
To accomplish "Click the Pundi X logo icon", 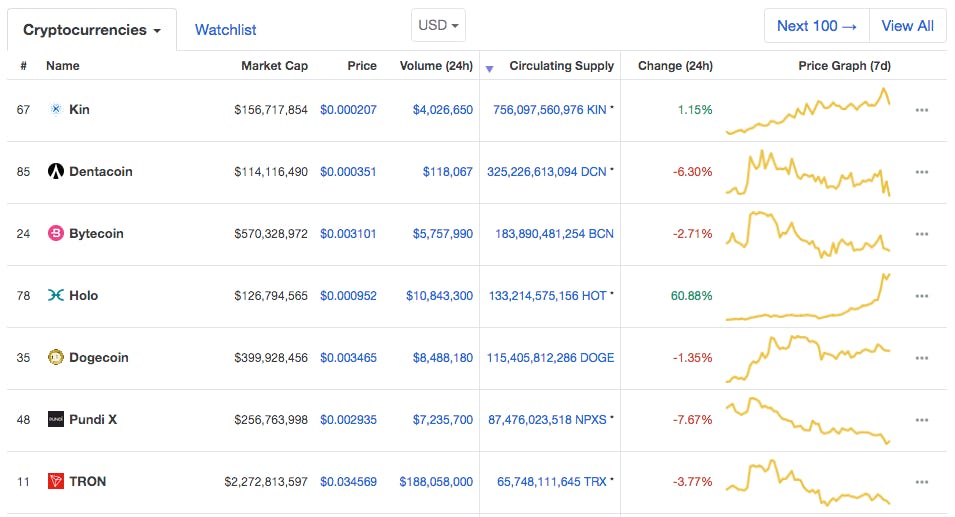I will click(x=56, y=419).
